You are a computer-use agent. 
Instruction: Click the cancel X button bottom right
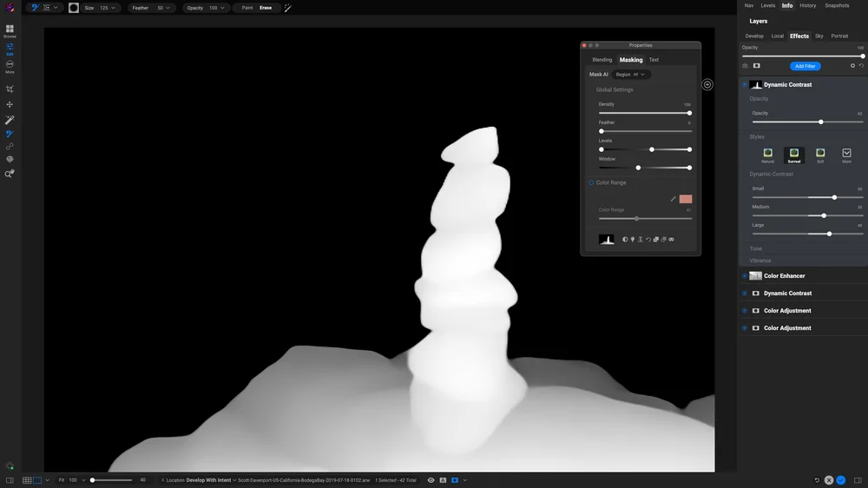tap(829, 480)
